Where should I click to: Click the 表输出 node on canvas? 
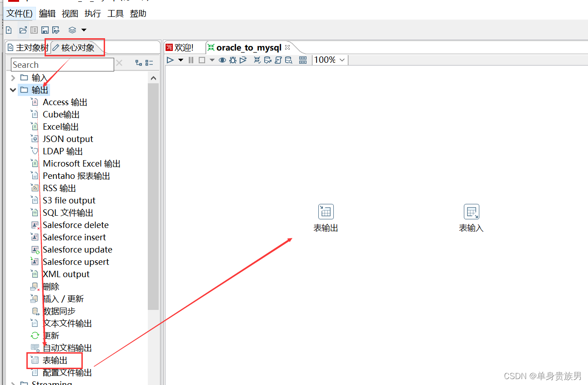326,212
